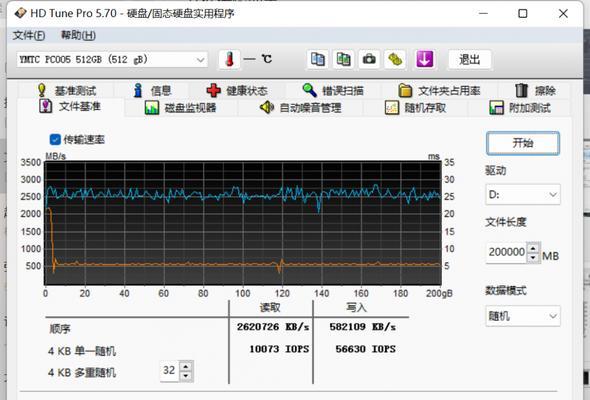
Task: Click the 开始 button
Action: tap(523, 143)
